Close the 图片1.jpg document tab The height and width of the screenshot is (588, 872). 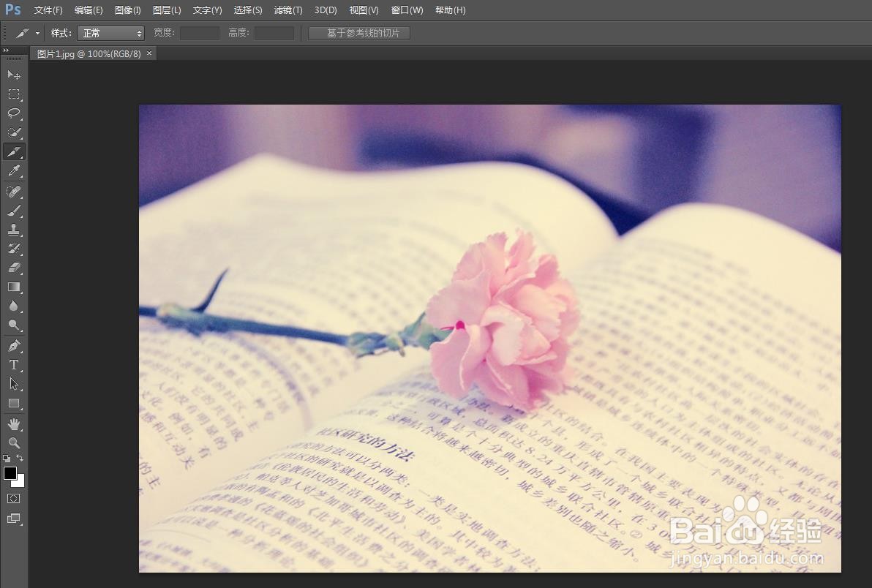point(149,53)
